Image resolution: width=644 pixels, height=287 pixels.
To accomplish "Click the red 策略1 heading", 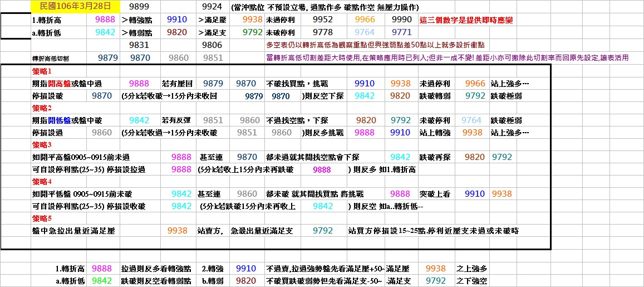I will 42,71.
